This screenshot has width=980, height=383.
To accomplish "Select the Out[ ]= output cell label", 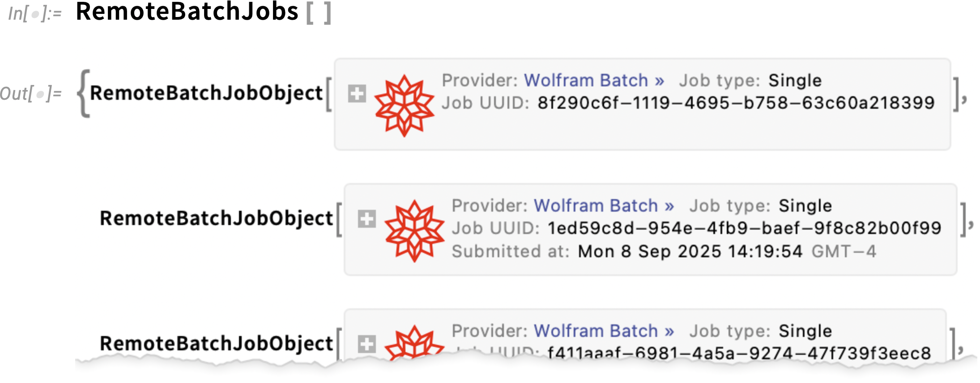I will (30, 94).
